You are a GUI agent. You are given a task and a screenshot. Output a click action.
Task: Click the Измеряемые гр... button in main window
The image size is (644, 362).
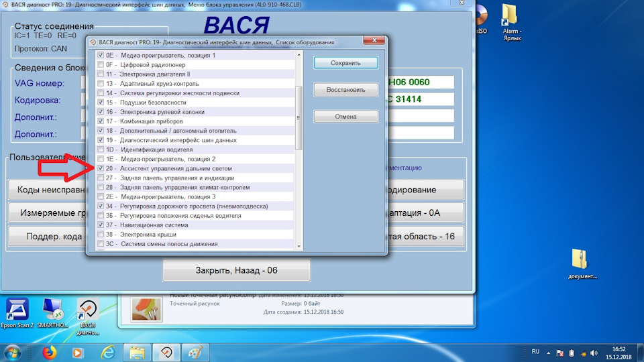(x=47, y=213)
